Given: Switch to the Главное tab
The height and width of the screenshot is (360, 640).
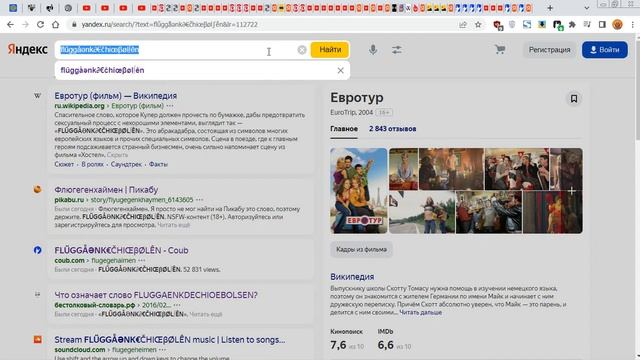Looking at the screenshot, I should point(344,129).
